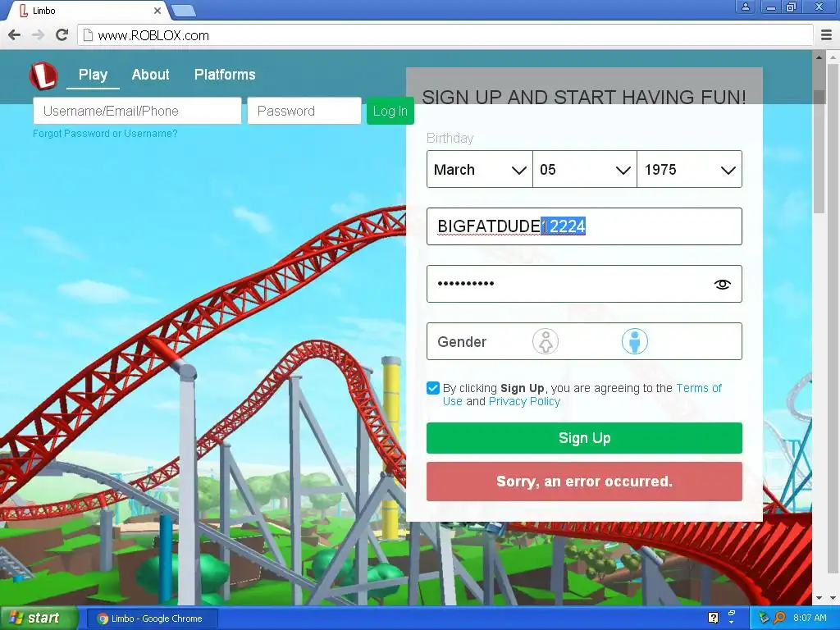Screen dimensions: 840x630
Task: Open a new tab button
Action: [184, 11]
